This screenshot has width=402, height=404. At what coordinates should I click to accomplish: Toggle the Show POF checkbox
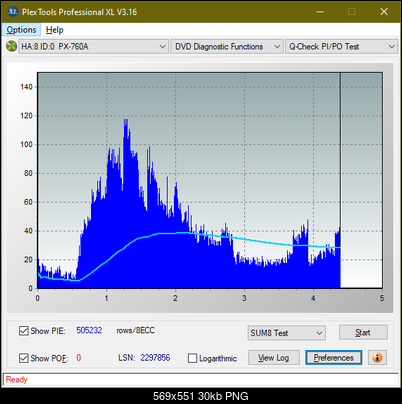[x=23, y=358]
